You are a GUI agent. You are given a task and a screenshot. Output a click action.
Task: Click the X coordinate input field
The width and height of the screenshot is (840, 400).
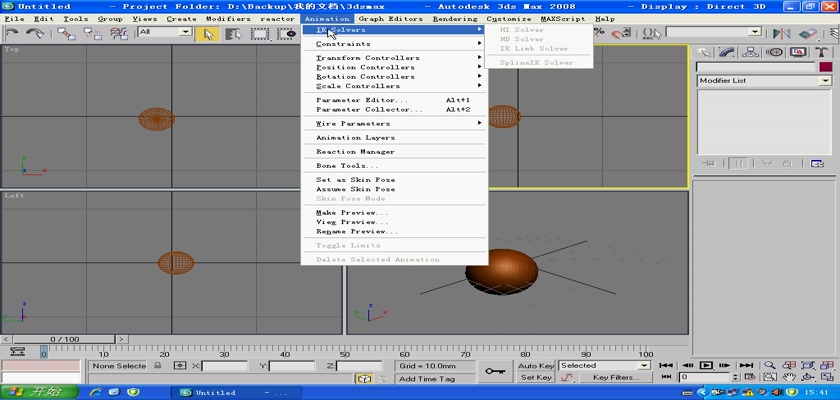pyautogui.click(x=224, y=366)
